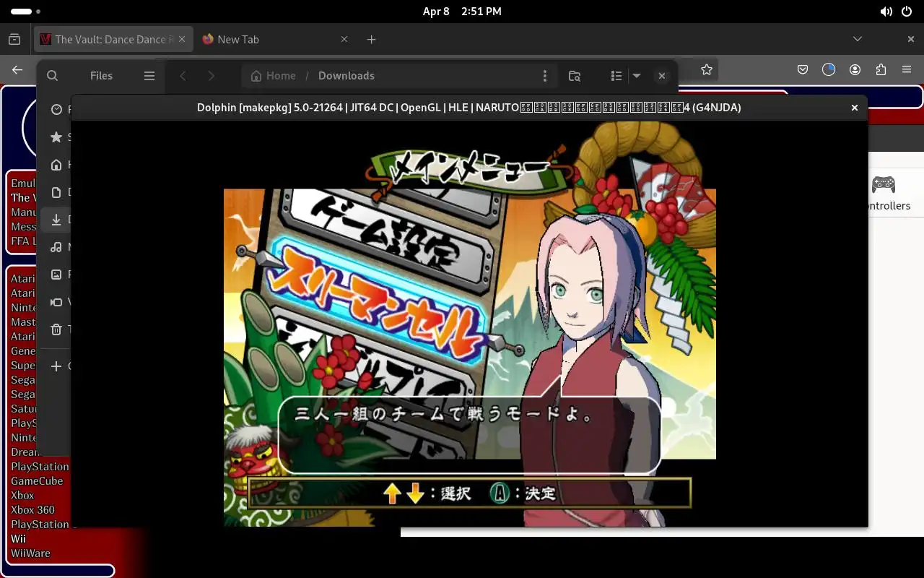Open the WiiWare link
924x578 pixels.
[x=30, y=553]
